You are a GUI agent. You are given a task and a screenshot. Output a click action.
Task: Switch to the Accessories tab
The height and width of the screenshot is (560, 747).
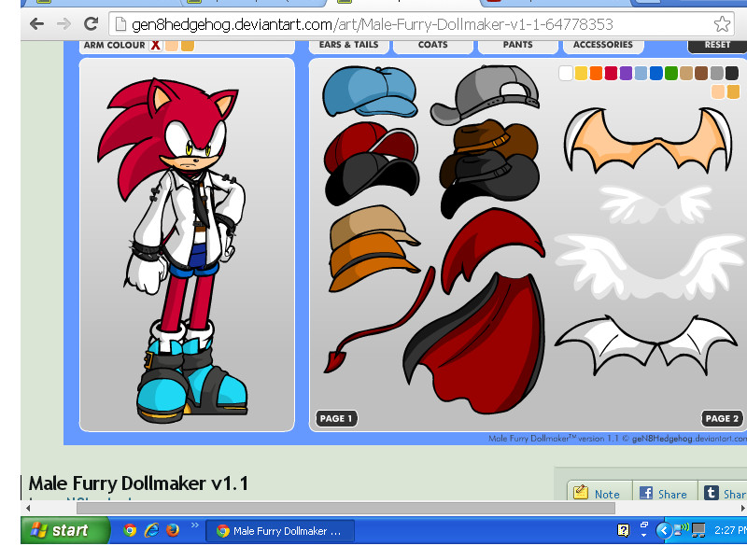(602, 45)
